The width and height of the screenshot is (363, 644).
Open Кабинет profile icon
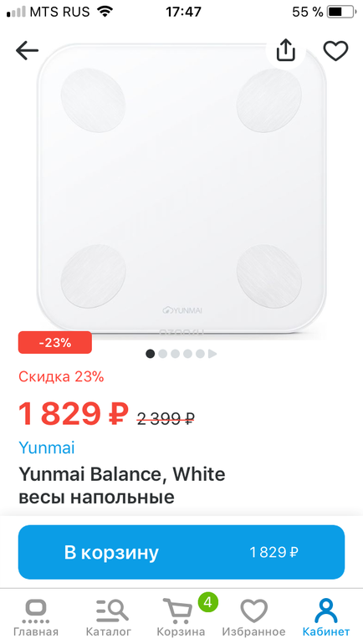coord(326,611)
